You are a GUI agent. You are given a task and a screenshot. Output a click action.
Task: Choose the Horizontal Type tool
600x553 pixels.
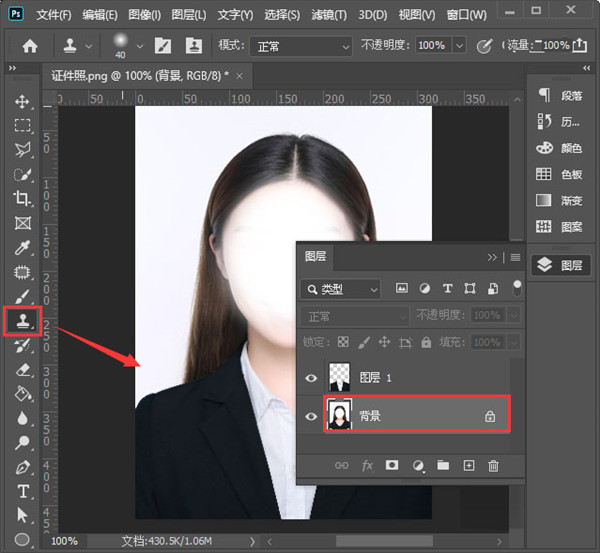pyautogui.click(x=22, y=491)
